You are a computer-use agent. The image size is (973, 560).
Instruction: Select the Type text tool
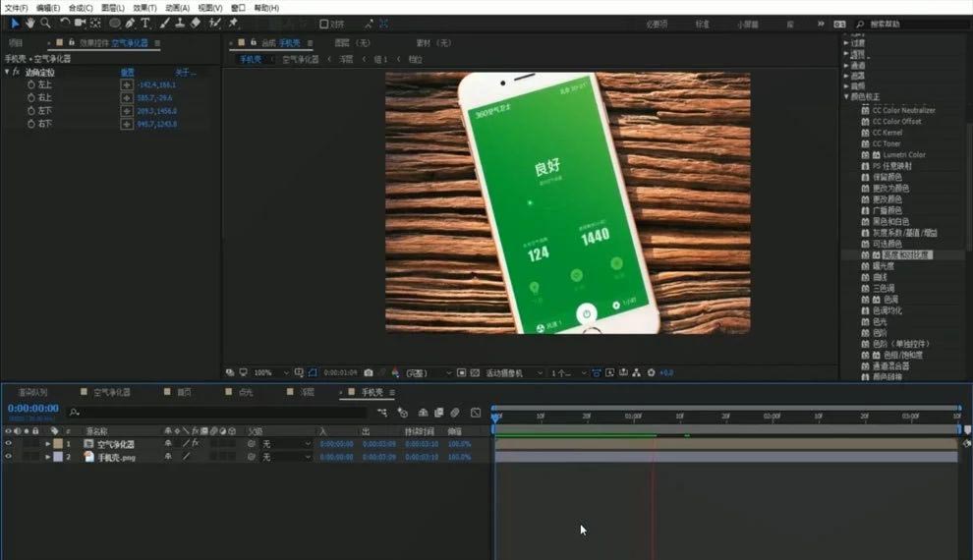click(145, 23)
